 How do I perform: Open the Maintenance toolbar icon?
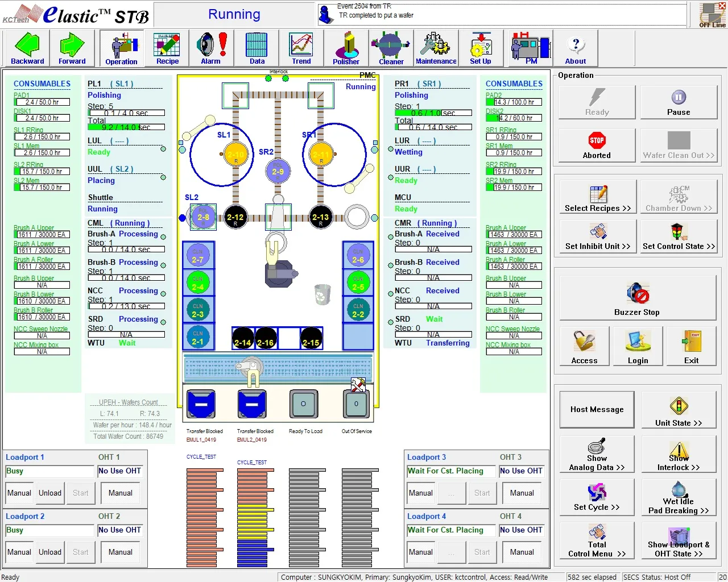click(436, 49)
